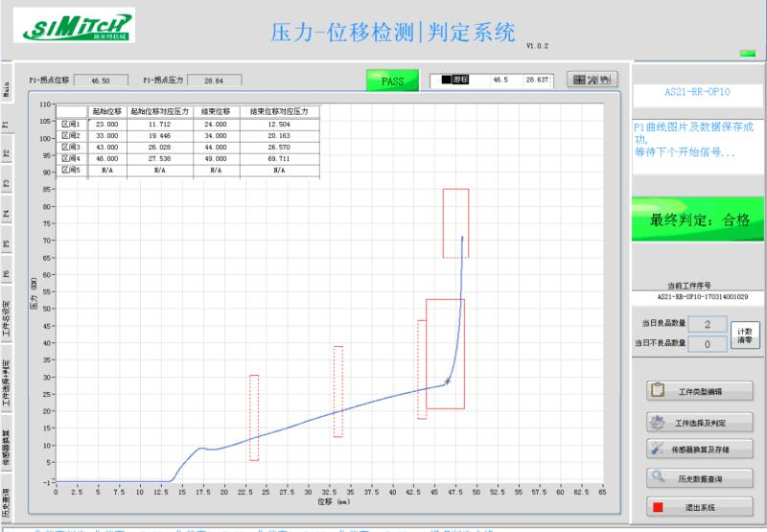This screenshot has width=767, height=532.
Task: Click the magnifier icon for 历史数据查询
Action: pyautogui.click(x=658, y=475)
